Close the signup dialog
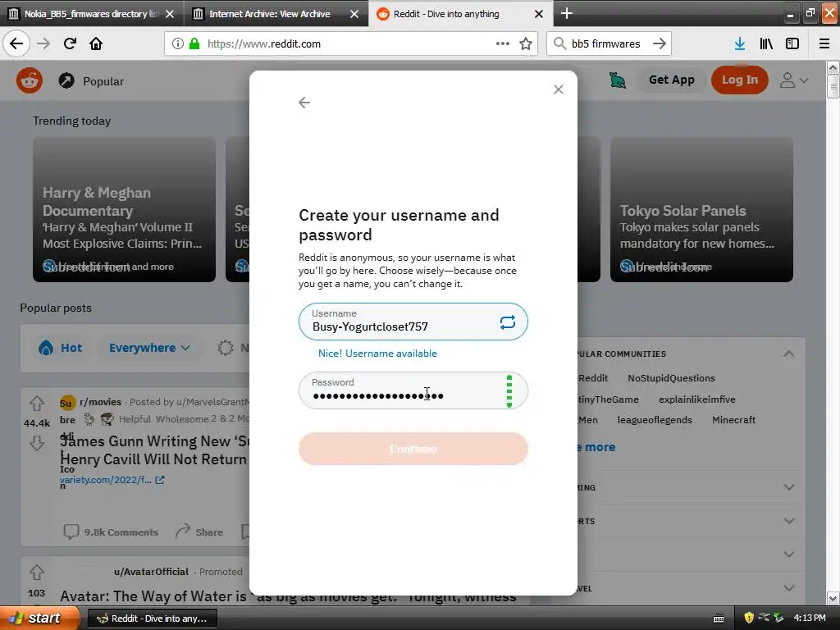This screenshot has width=840, height=630. tap(558, 89)
